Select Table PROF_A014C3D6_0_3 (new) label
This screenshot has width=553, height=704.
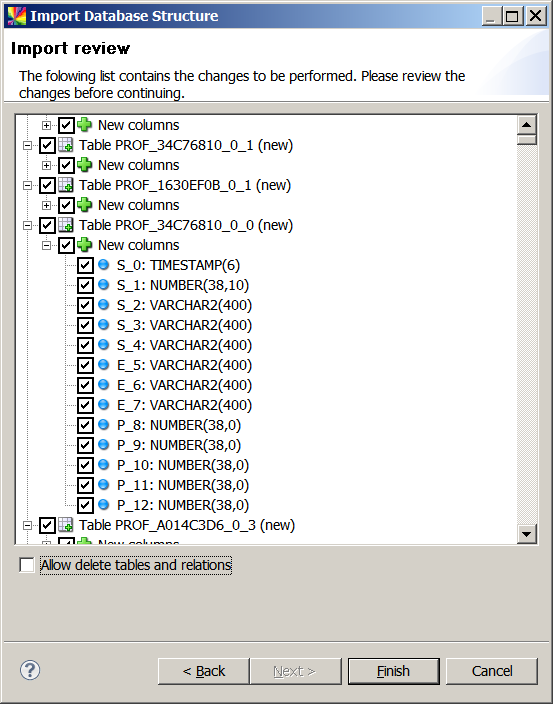(187, 525)
